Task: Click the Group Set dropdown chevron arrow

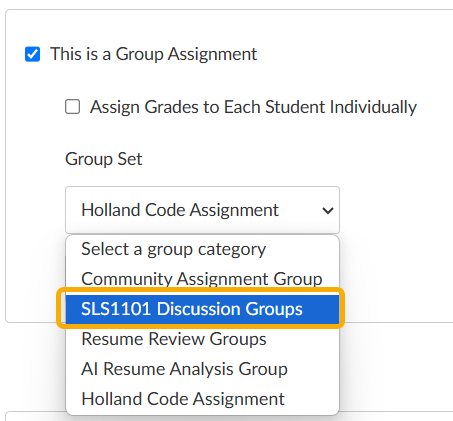Action: (328, 211)
